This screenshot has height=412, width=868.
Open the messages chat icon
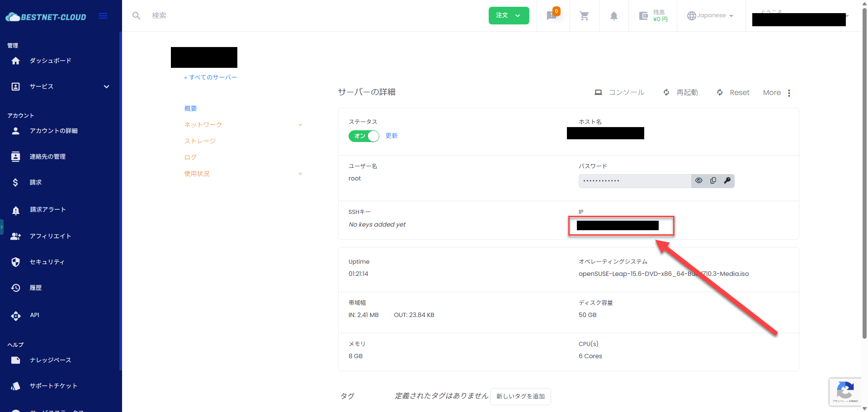tap(552, 16)
